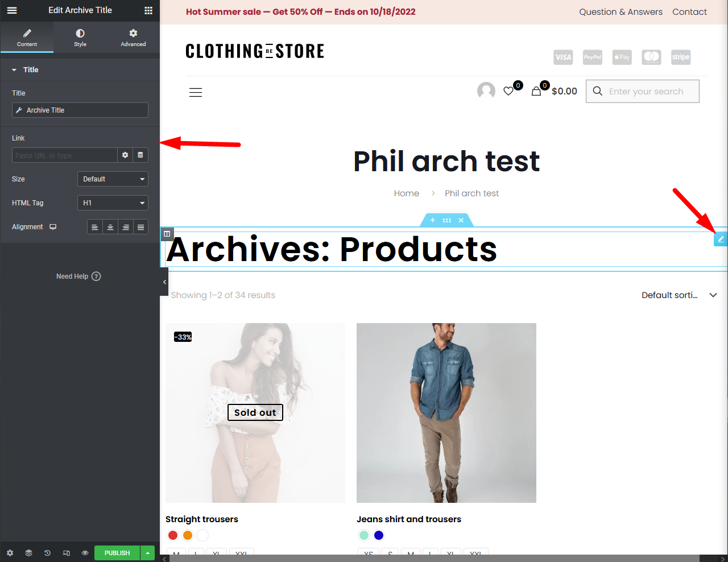Click the Archive Title dynamic field

pyautogui.click(x=80, y=110)
